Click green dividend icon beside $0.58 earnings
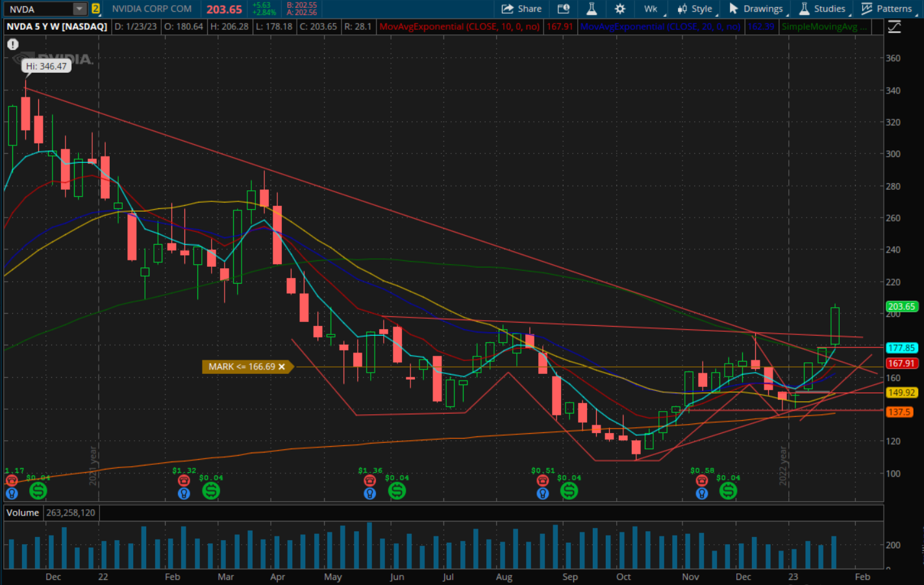This screenshot has width=924, height=585. point(728,491)
